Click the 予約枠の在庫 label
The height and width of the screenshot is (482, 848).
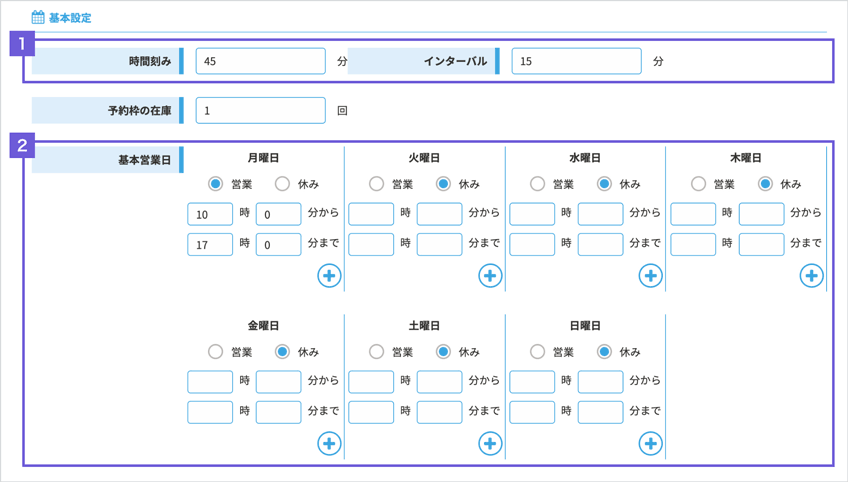pos(140,110)
